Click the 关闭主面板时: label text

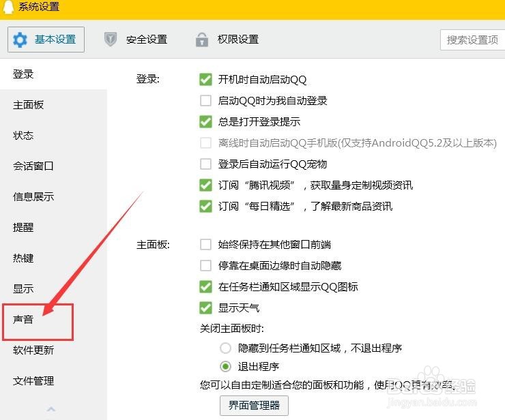232,329
